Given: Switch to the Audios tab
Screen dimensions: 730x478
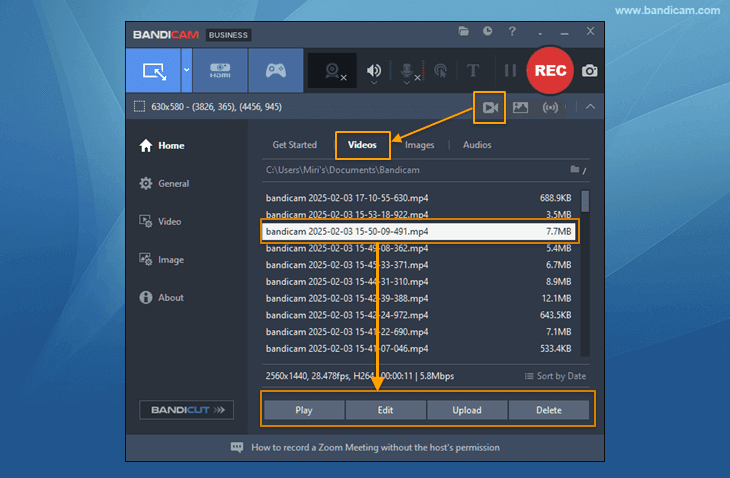Looking at the screenshot, I should pyautogui.click(x=477, y=145).
